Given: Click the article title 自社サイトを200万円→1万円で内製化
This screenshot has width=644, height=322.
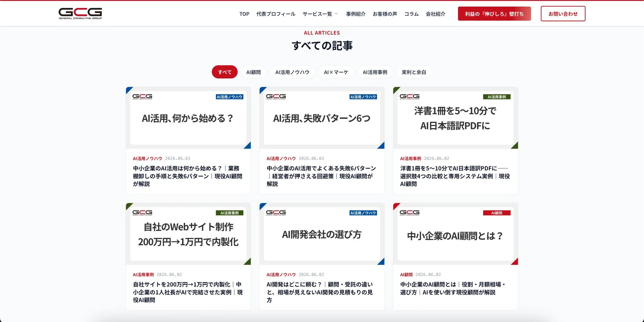Looking at the screenshot, I should (x=188, y=292).
